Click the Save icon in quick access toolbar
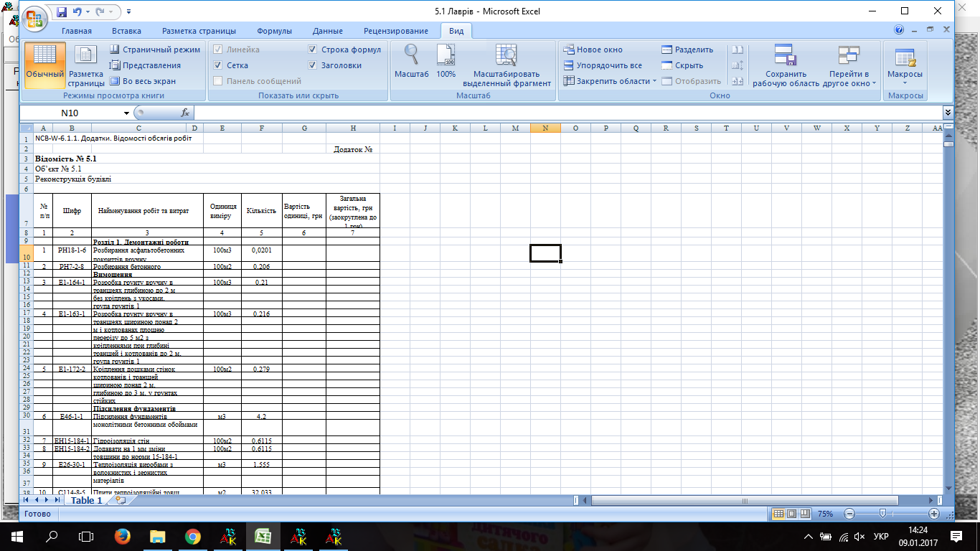The image size is (980, 551). coord(62,12)
